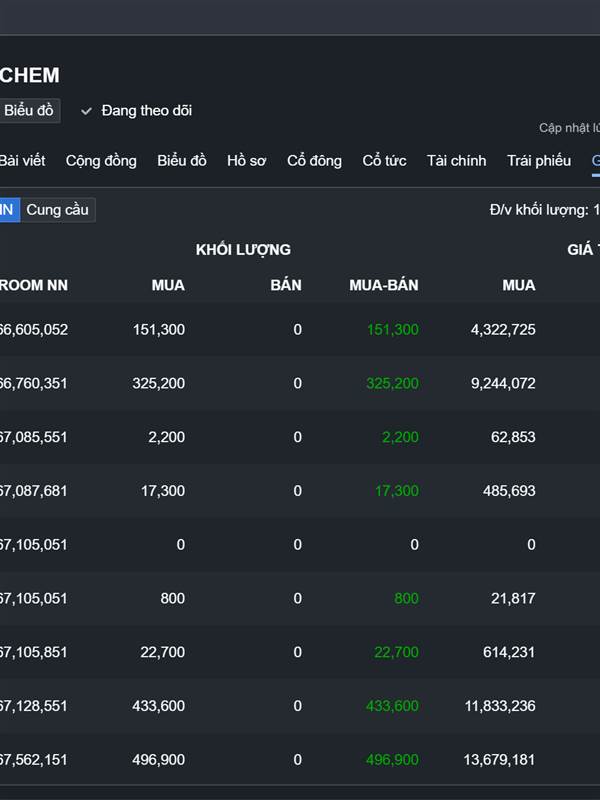Click the green 496,900 net volume value

pos(392,760)
